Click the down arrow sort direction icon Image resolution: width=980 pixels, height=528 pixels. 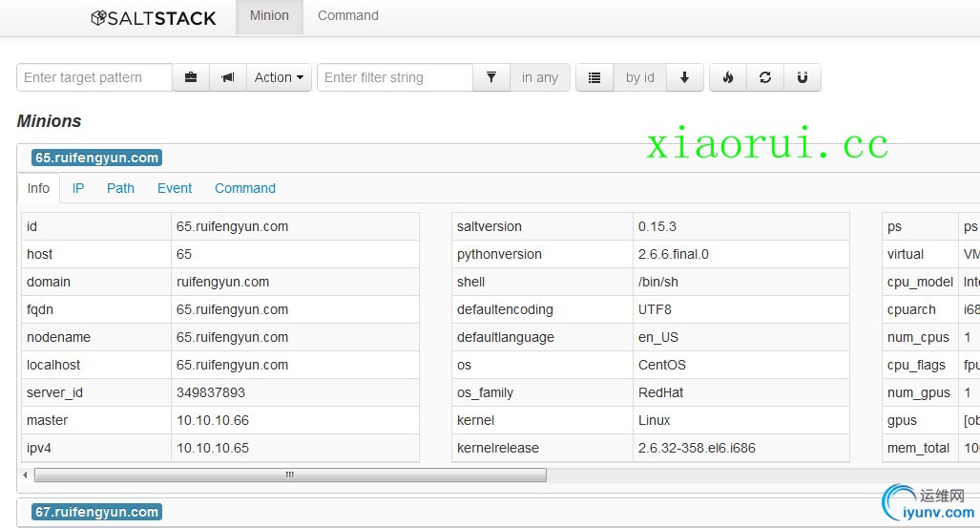pos(684,77)
